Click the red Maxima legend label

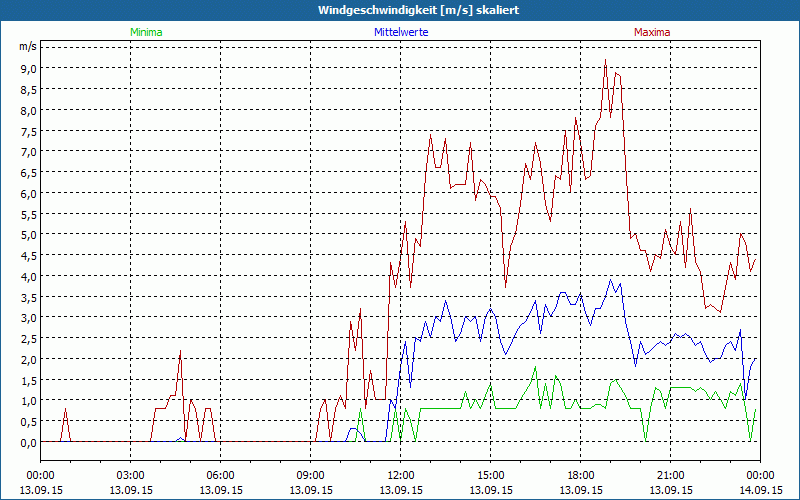coord(652,32)
